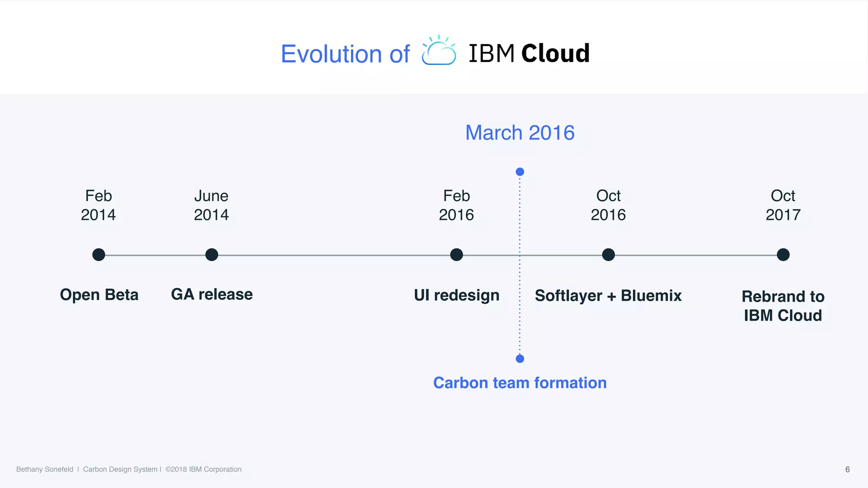Select the Oct 2016 timeline dot
Screen dimensions: 868x488
(x=608, y=255)
